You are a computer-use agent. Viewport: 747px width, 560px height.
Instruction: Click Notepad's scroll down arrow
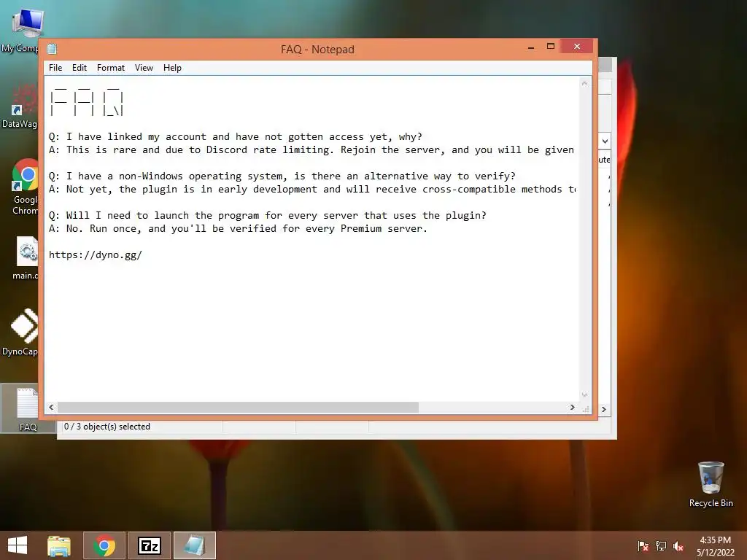(x=584, y=394)
